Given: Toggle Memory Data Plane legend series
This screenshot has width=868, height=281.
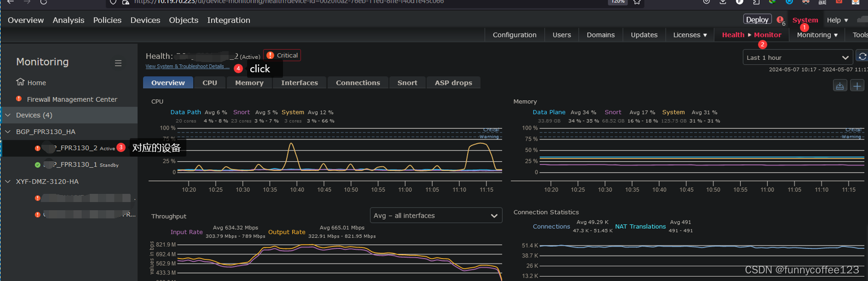Looking at the screenshot, I should point(549,112).
